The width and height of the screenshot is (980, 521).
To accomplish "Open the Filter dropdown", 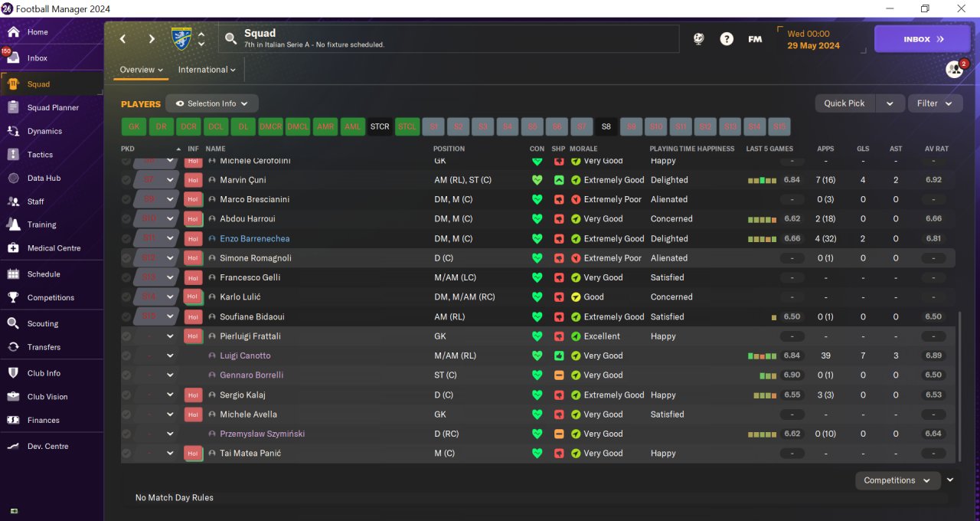I will [x=935, y=103].
